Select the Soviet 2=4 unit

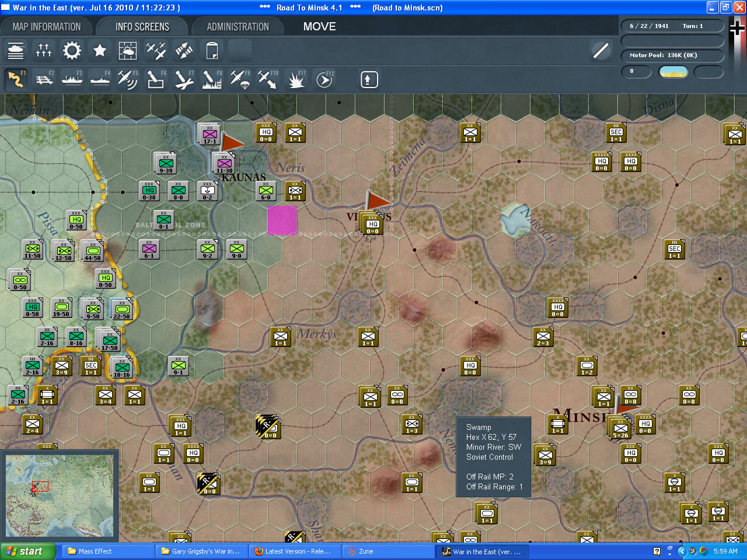coord(33,425)
